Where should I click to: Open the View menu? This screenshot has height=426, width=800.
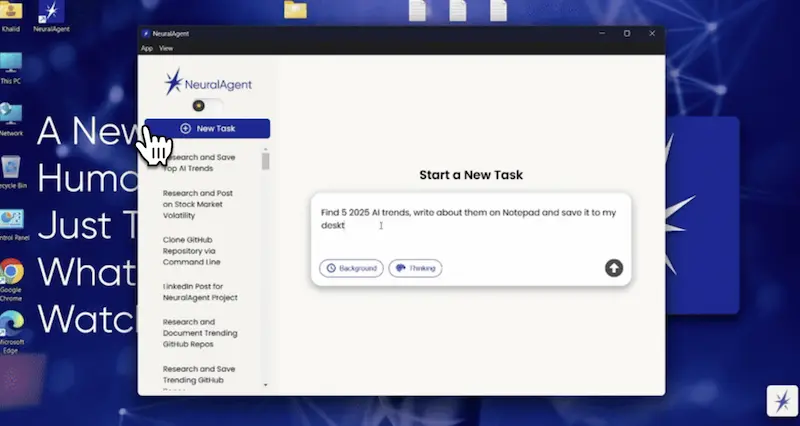click(x=166, y=48)
